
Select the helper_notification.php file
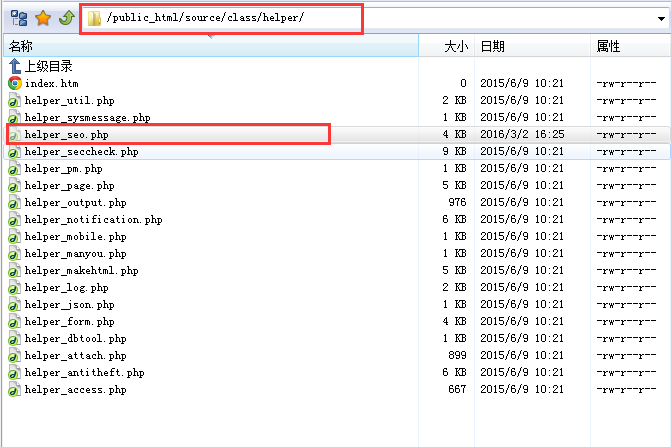[x=93, y=219]
